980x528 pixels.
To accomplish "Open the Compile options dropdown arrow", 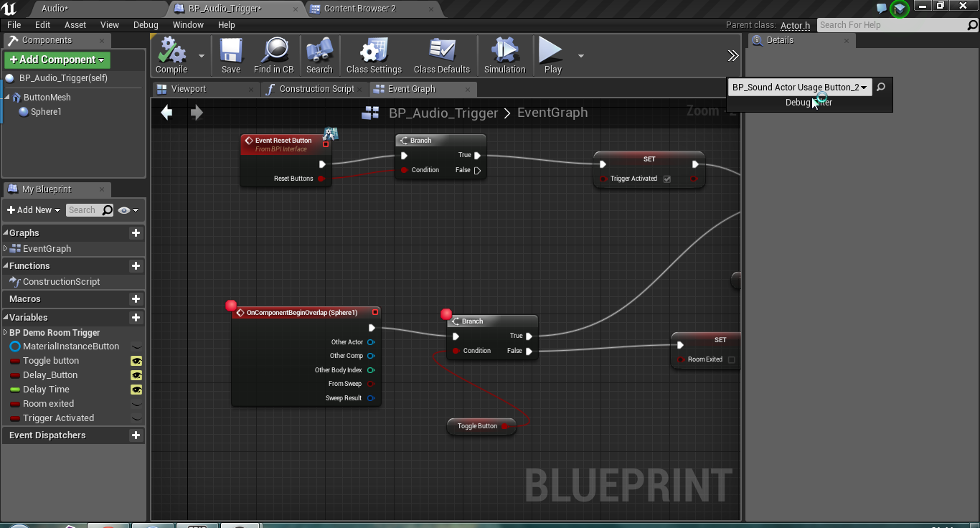I will tap(202, 56).
